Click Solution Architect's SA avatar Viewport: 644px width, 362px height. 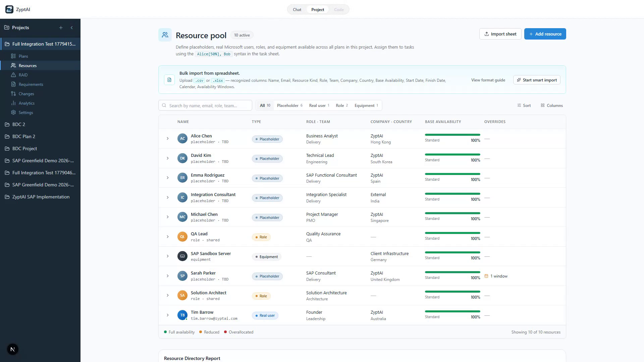click(182, 295)
